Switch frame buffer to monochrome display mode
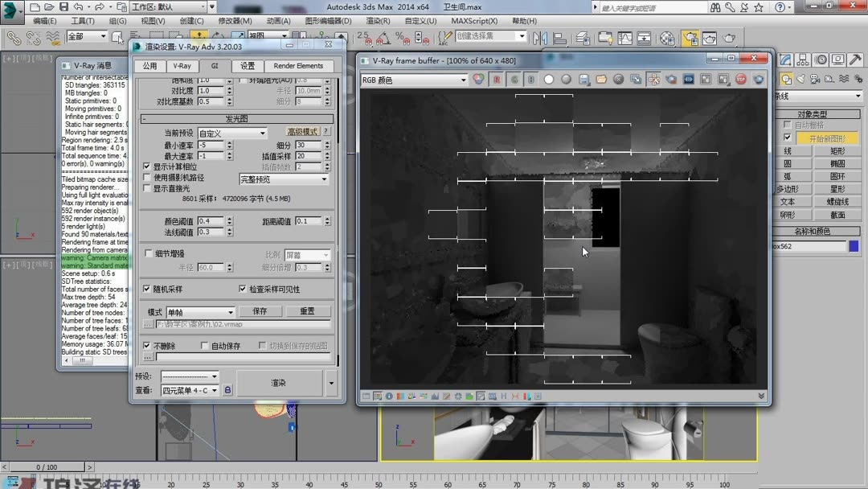The width and height of the screenshot is (868, 489). click(x=565, y=79)
